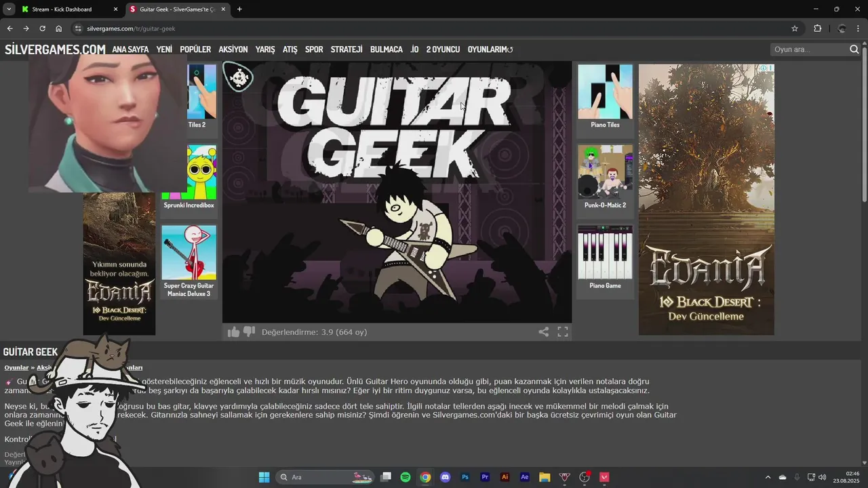Open .IO games category

[414, 49]
